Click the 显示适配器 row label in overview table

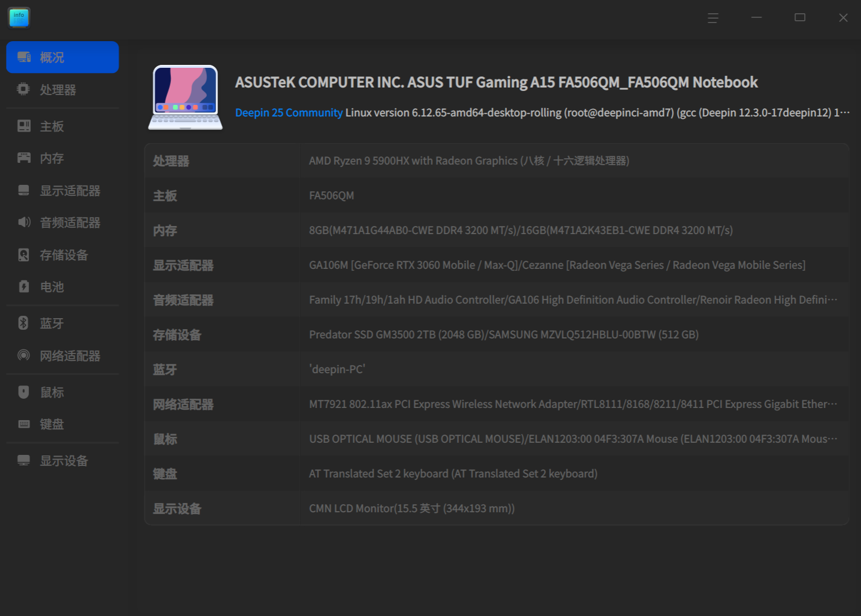pos(183,265)
